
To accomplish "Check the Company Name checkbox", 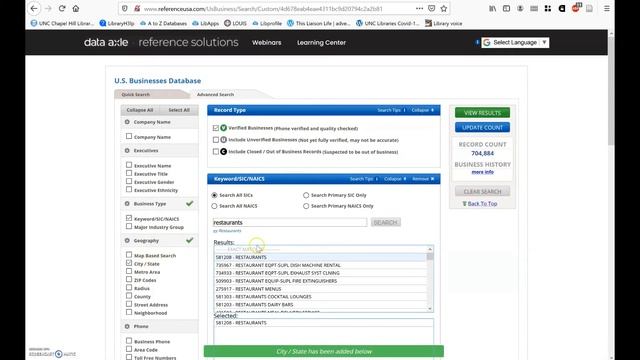I will click(129, 136).
